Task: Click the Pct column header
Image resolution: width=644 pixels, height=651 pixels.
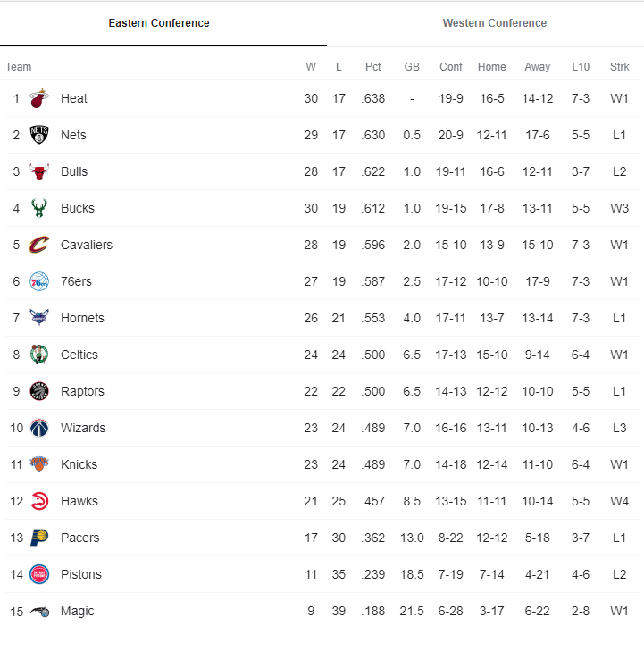Action: tap(372, 67)
